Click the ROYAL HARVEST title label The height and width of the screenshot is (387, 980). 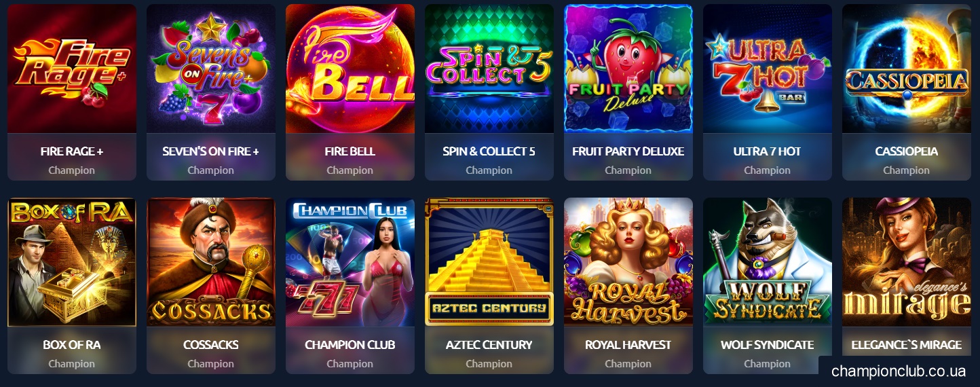coord(628,345)
